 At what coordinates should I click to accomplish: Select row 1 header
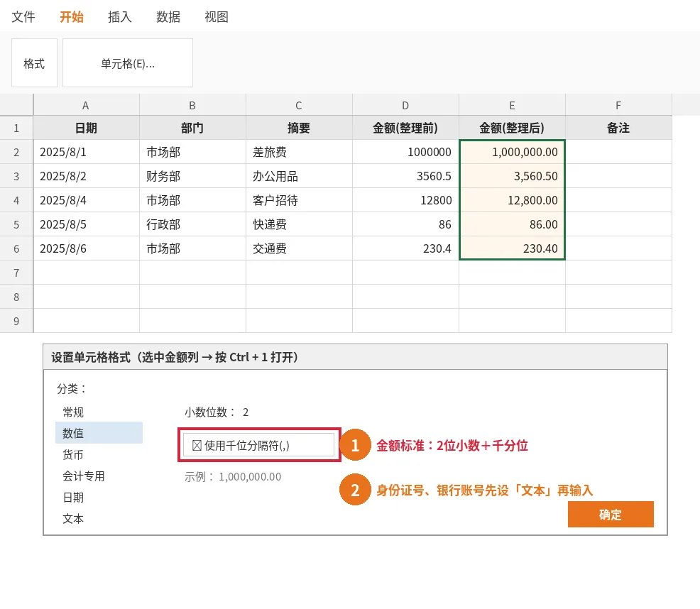coord(16,128)
